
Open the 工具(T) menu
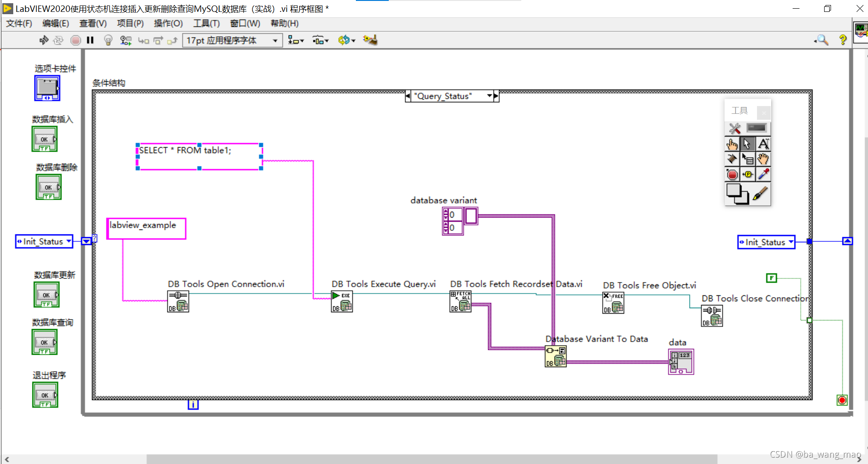pos(206,23)
